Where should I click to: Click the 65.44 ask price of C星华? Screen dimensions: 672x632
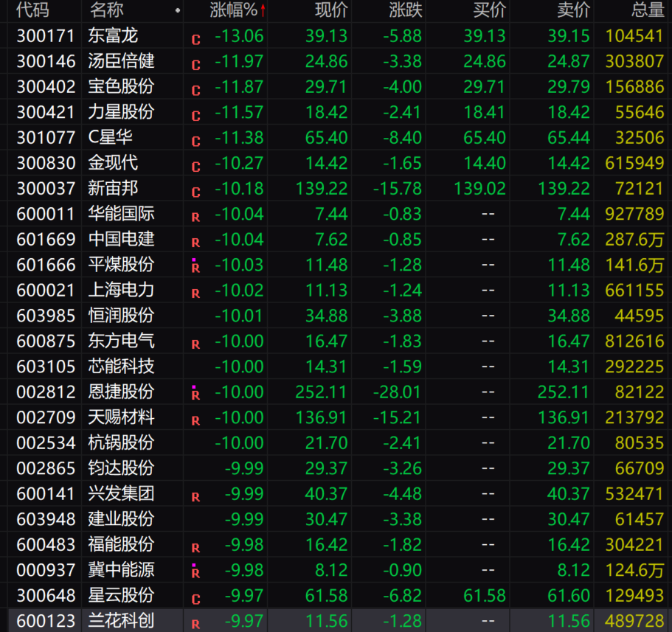(569, 138)
